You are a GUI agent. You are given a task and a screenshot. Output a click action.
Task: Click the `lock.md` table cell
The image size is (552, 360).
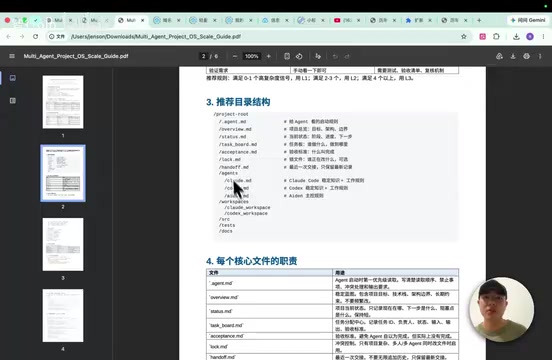[269, 347]
